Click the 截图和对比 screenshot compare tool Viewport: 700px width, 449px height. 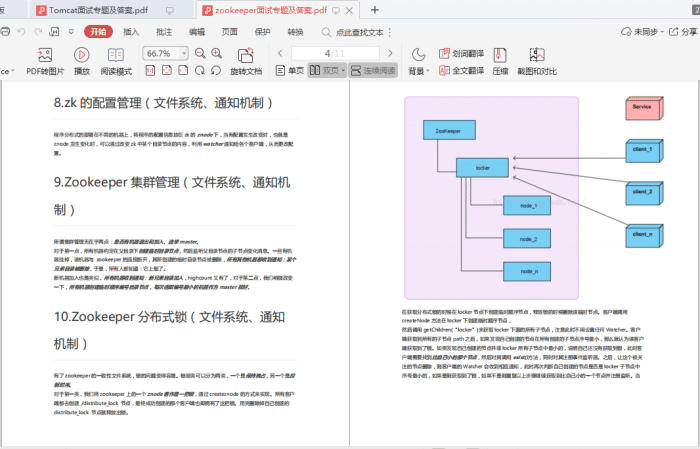coord(537,61)
